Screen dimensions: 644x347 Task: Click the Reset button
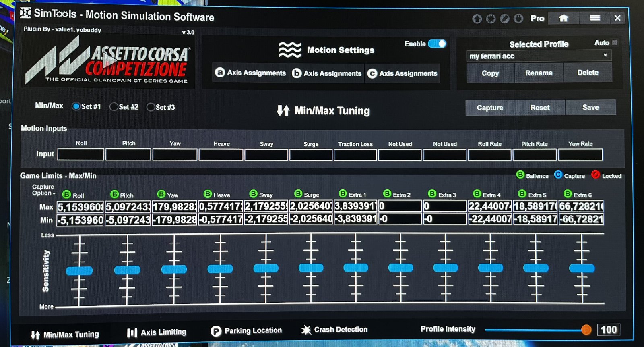coord(540,108)
